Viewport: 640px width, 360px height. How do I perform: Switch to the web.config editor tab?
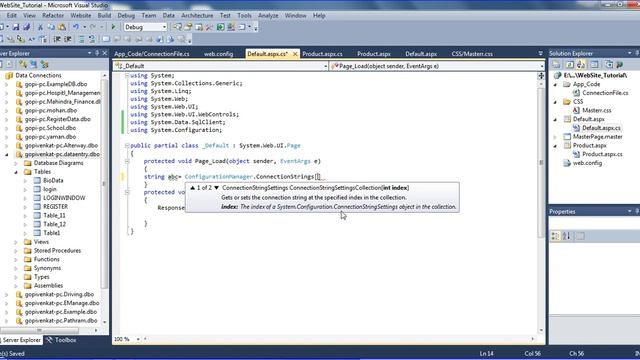[x=218, y=54]
